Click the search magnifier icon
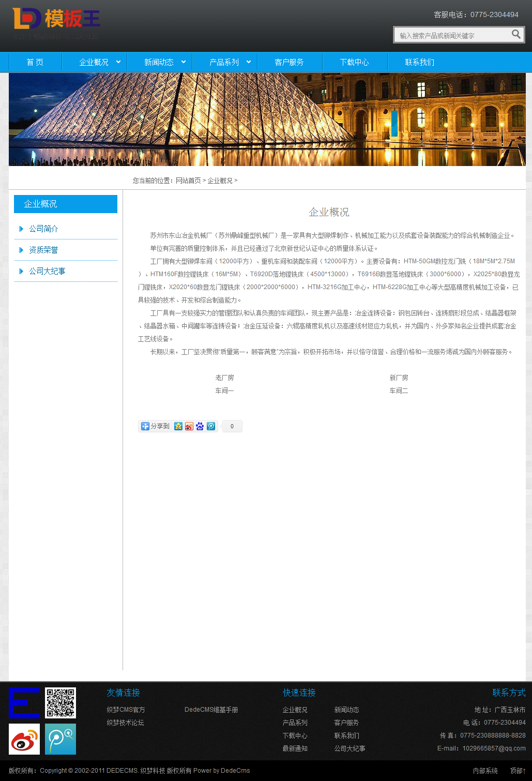The width and height of the screenshot is (532, 781). tap(516, 34)
